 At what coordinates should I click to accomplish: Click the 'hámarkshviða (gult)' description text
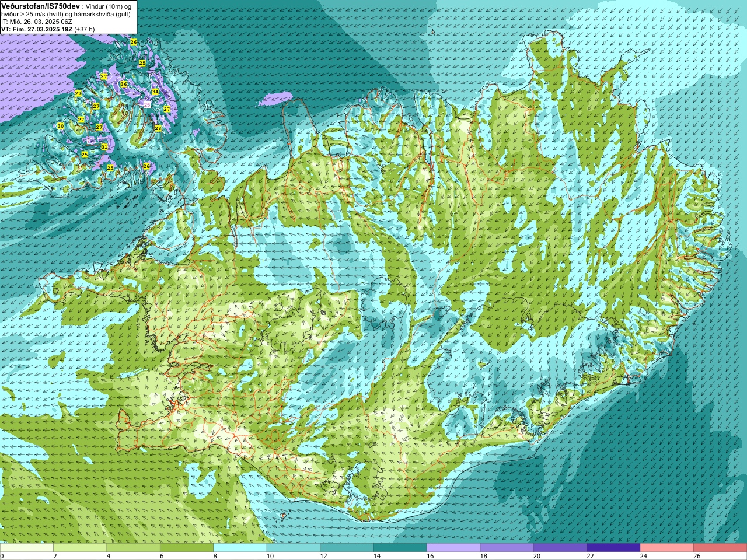102,14
